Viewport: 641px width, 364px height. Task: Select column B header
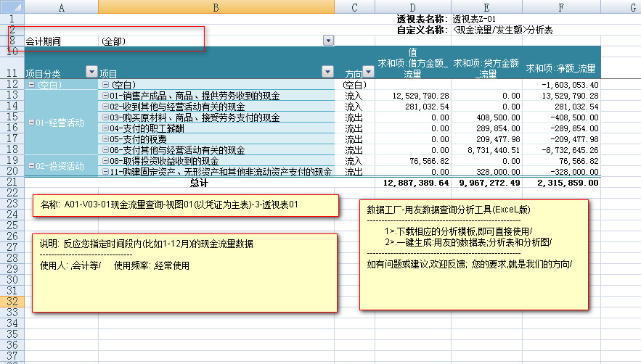216,7
